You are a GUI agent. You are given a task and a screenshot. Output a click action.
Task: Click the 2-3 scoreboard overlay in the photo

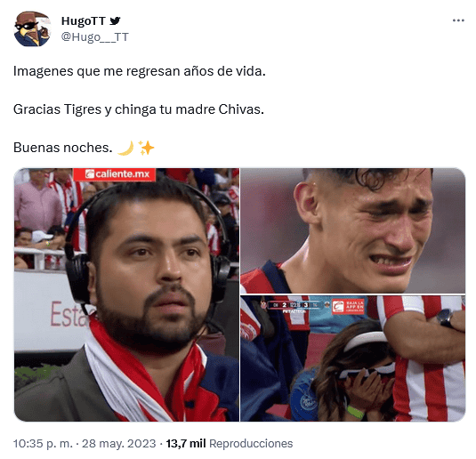(294, 305)
